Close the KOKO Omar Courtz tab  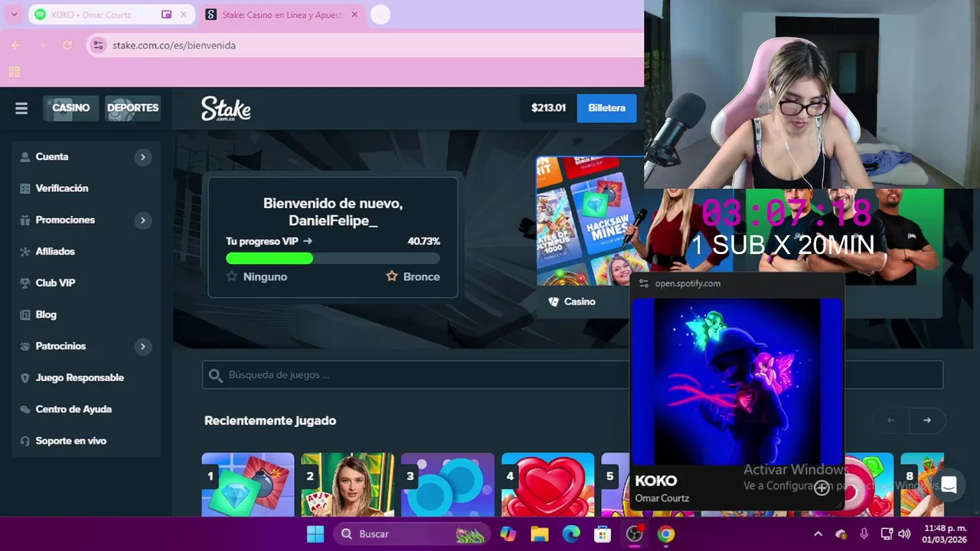tap(184, 15)
